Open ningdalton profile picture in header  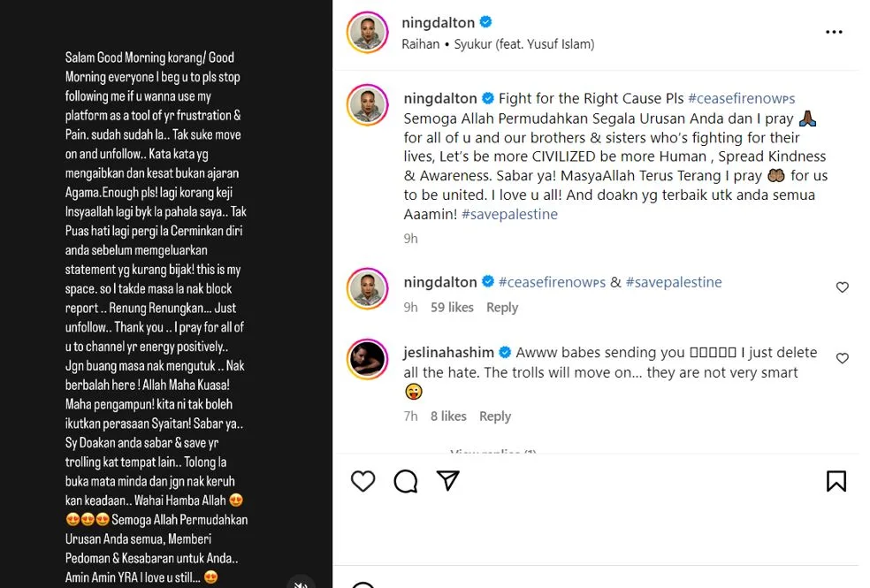click(368, 33)
